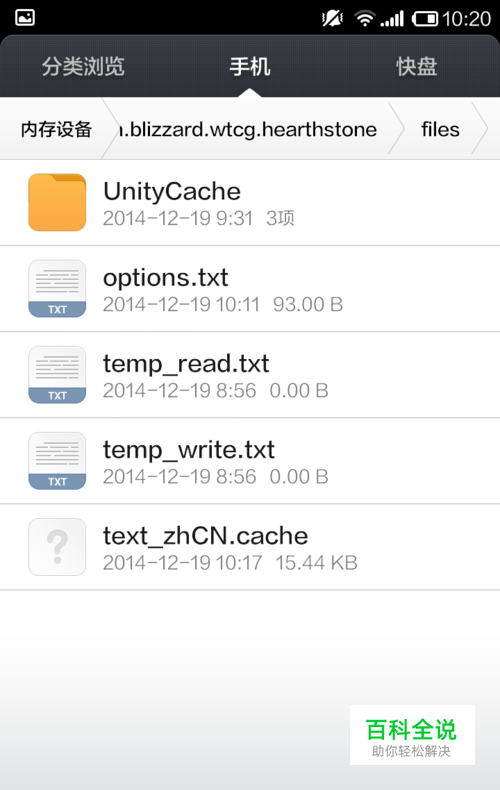Viewport: 500px width, 790px height.
Task: Open the text_zhCN.cache file entry
Action: 250,547
